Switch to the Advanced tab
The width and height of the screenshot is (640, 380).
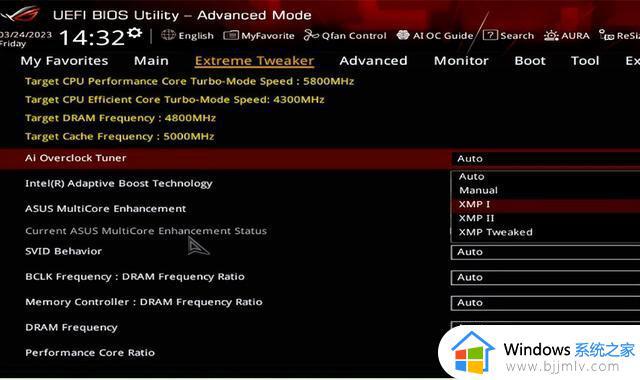(373, 61)
